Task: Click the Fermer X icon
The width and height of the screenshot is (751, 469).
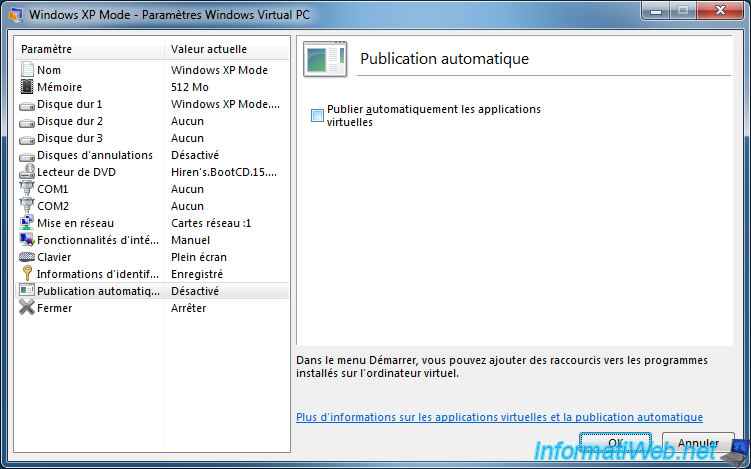Action: 27,308
